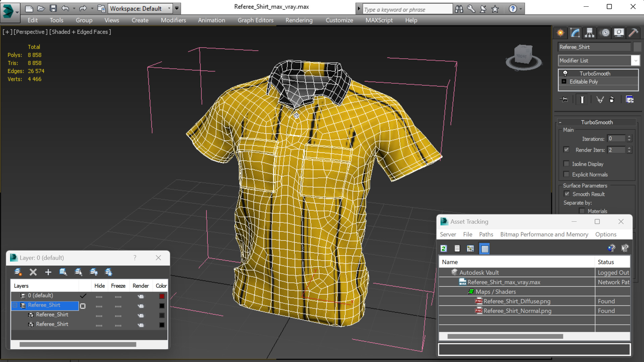Enable Separate by Materials checkbox
Image resolution: width=644 pixels, height=362 pixels.
pos(582,211)
